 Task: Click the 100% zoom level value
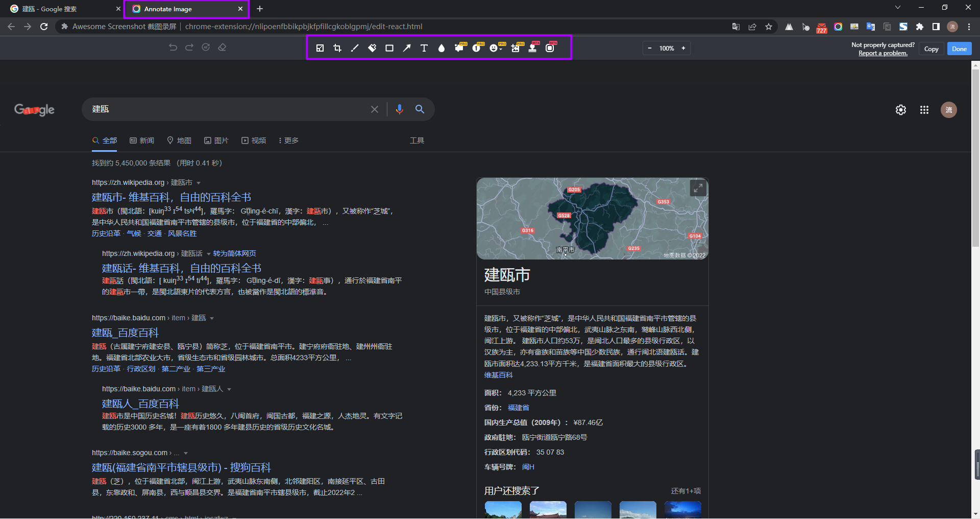(x=667, y=49)
